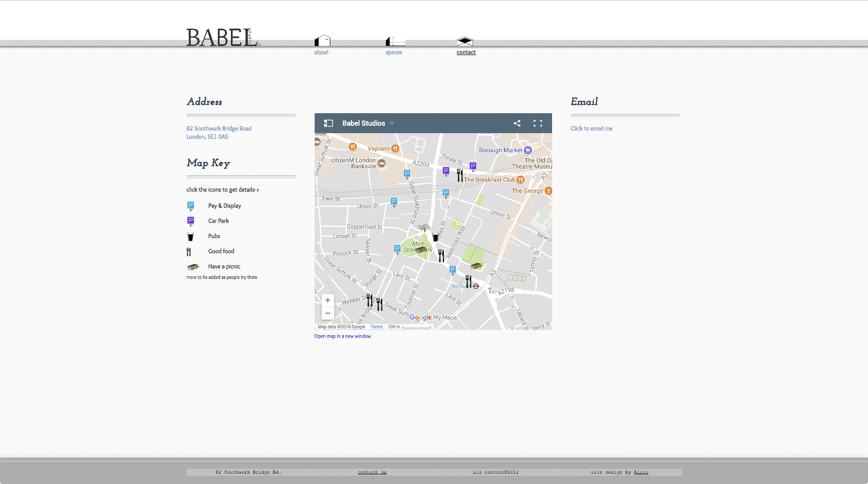Toggle the map sidebar panel icon
Screen dimensions: 868x484
329,123
